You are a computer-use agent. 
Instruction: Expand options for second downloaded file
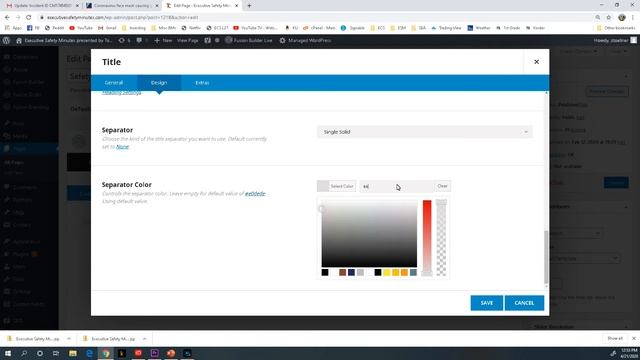tap(144, 339)
